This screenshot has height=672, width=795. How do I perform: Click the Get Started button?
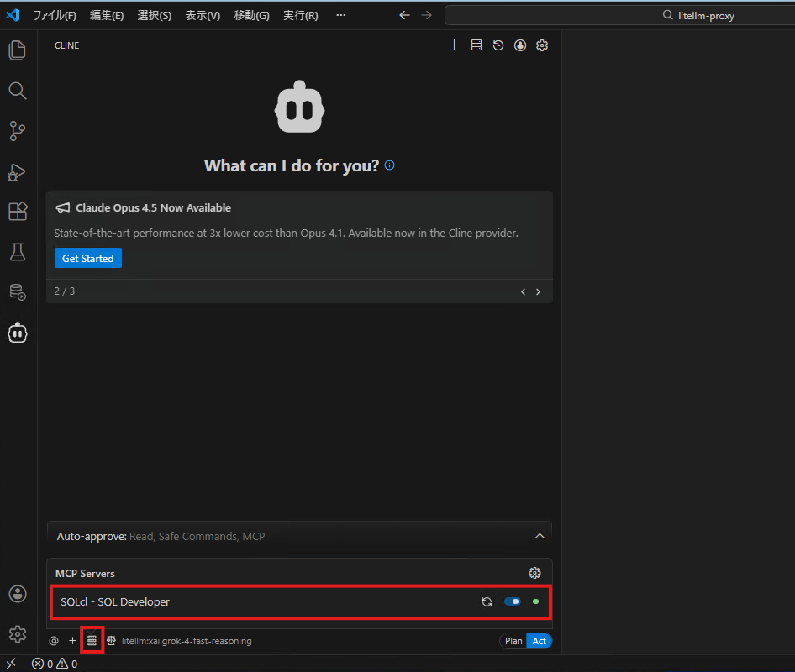tap(88, 259)
